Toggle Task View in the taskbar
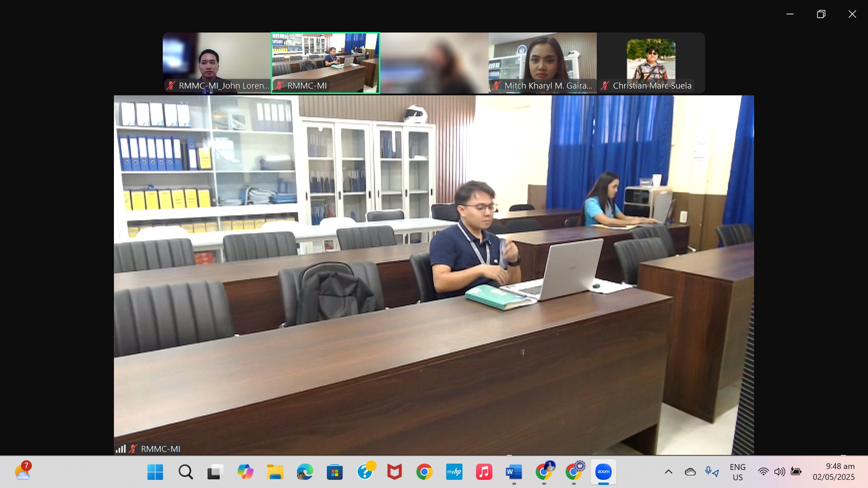 [x=215, y=472]
